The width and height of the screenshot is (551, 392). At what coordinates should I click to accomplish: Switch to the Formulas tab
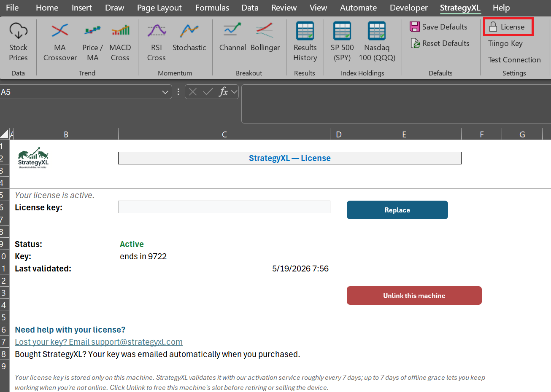(x=212, y=8)
